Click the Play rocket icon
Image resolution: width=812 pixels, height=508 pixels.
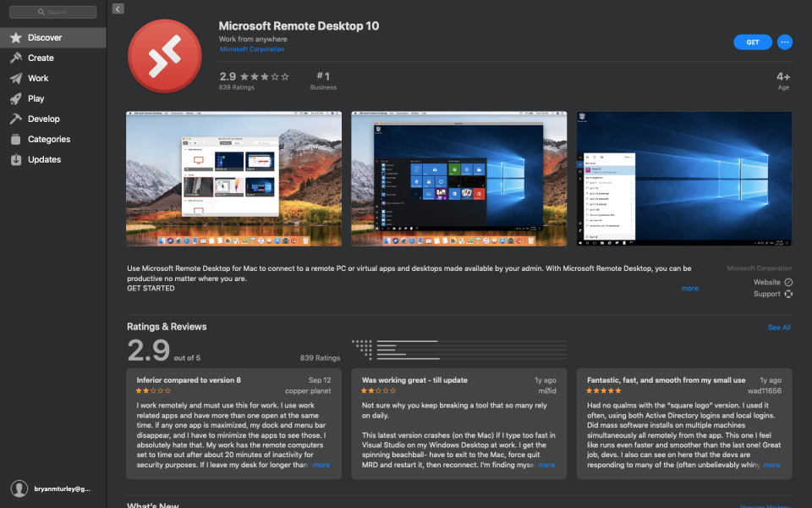[16, 98]
